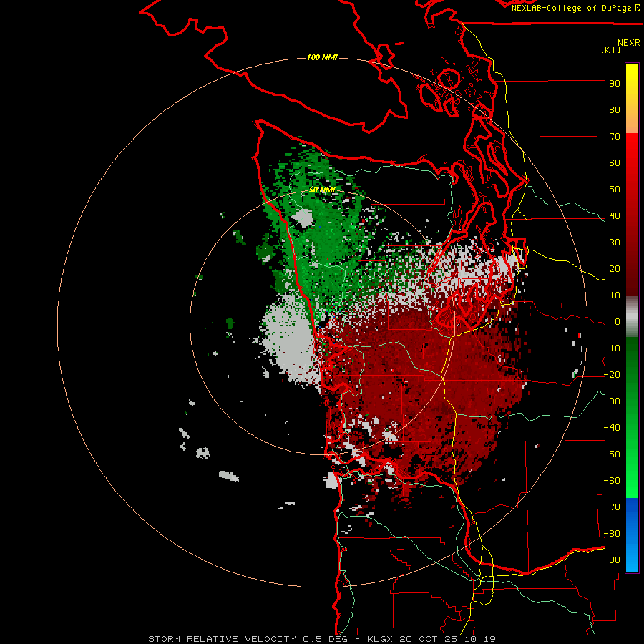The width and height of the screenshot is (644, 644).
Task: Click the 70 value on the velocity scale
Action: (615, 137)
